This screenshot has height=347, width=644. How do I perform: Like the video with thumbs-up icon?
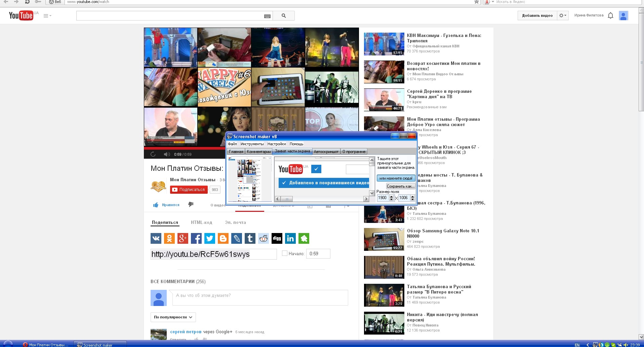point(156,205)
